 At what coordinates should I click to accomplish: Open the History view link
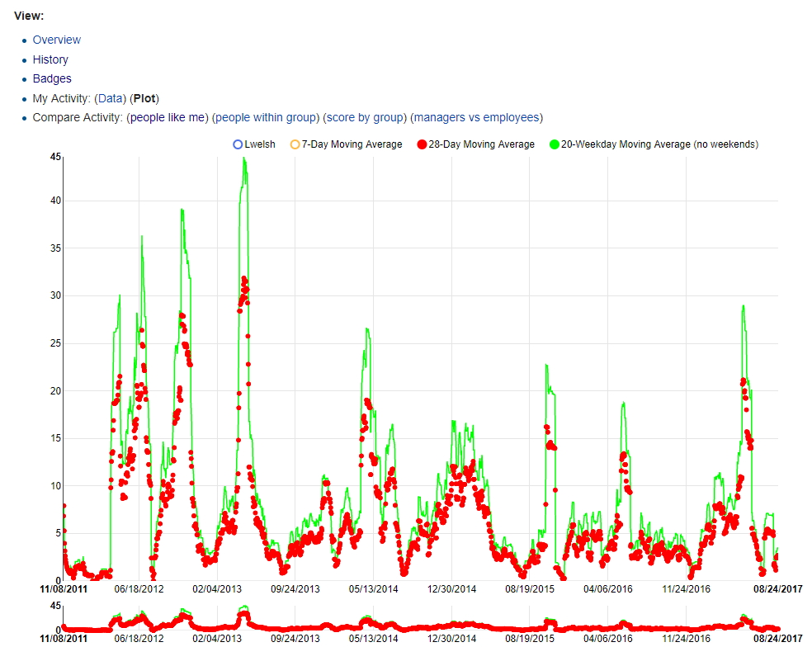coord(50,59)
